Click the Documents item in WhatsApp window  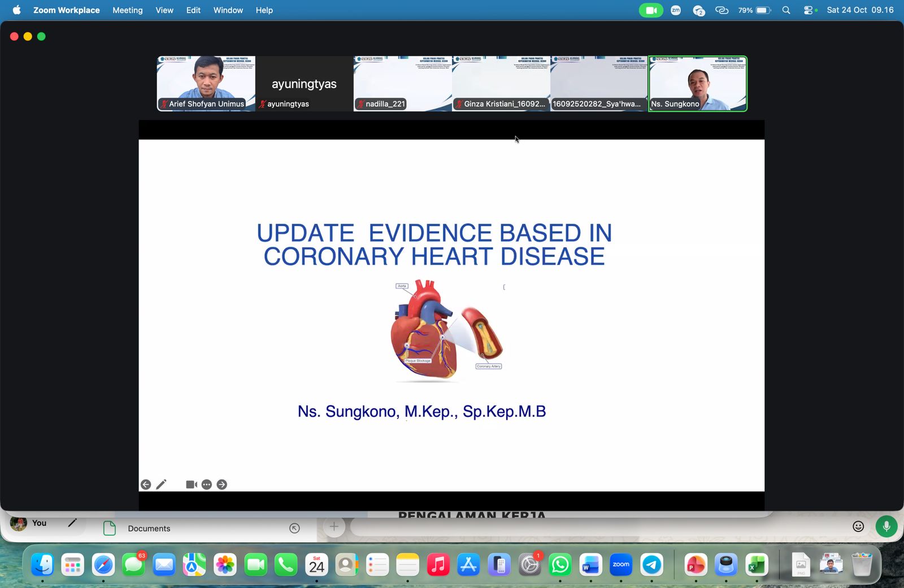point(149,529)
